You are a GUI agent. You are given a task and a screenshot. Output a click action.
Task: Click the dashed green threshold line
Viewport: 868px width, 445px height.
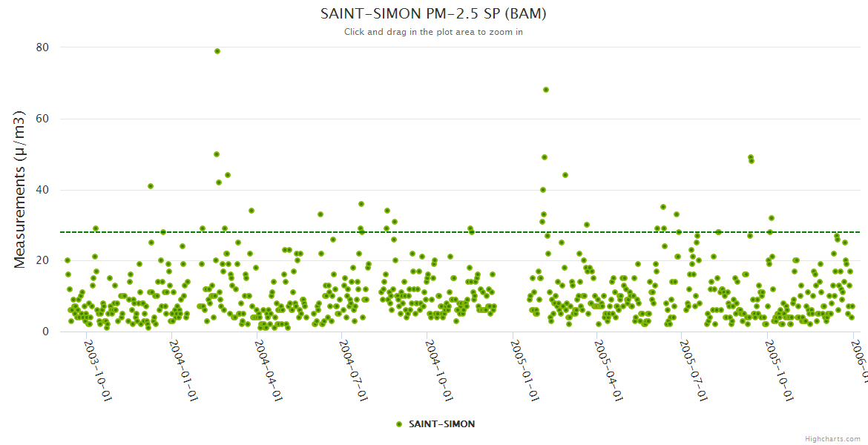[460, 232]
